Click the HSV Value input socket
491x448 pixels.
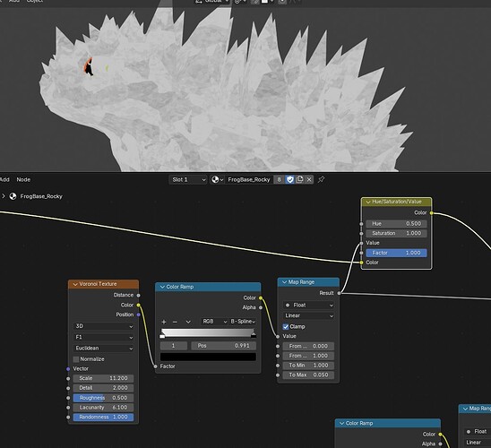[361, 243]
